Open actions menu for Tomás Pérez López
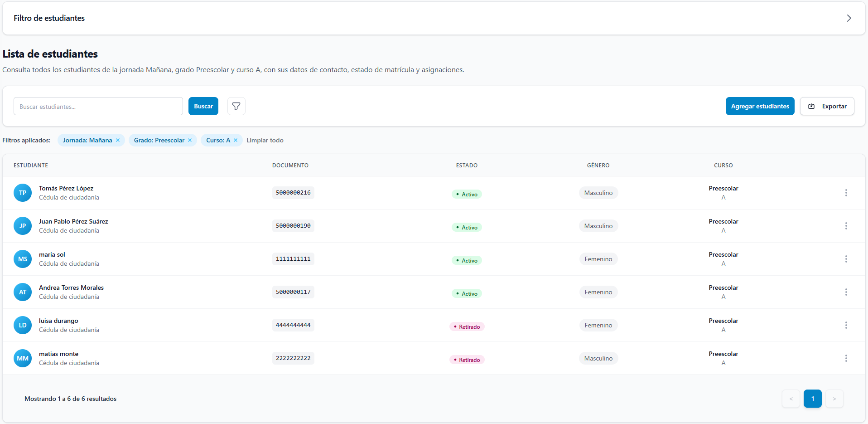 pos(846,193)
